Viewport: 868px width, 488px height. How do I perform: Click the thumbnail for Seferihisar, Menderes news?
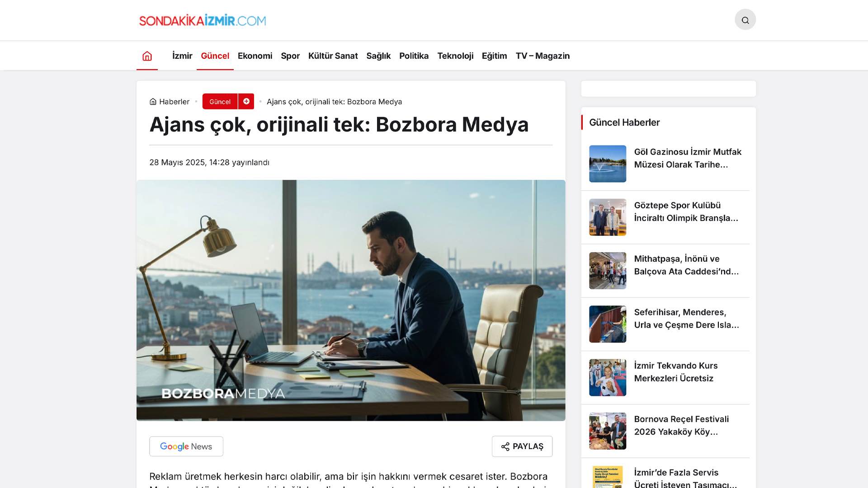point(608,324)
